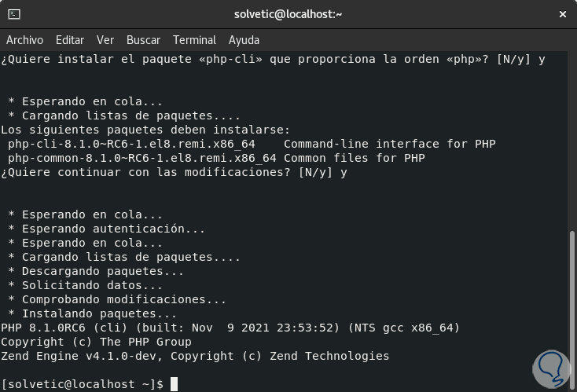
Task: Click the terminal's vertical scrollbar thumb
Action: [571, 305]
